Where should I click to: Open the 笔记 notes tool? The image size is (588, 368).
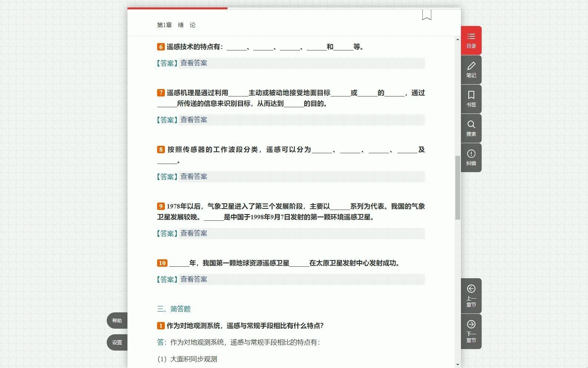click(x=471, y=70)
